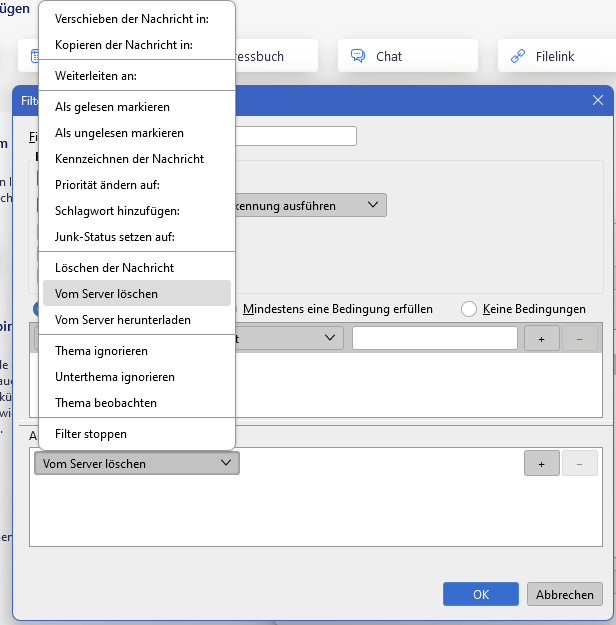616x625 pixels.
Task: Open the Filelink toolbar button
Action: pos(557,56)
